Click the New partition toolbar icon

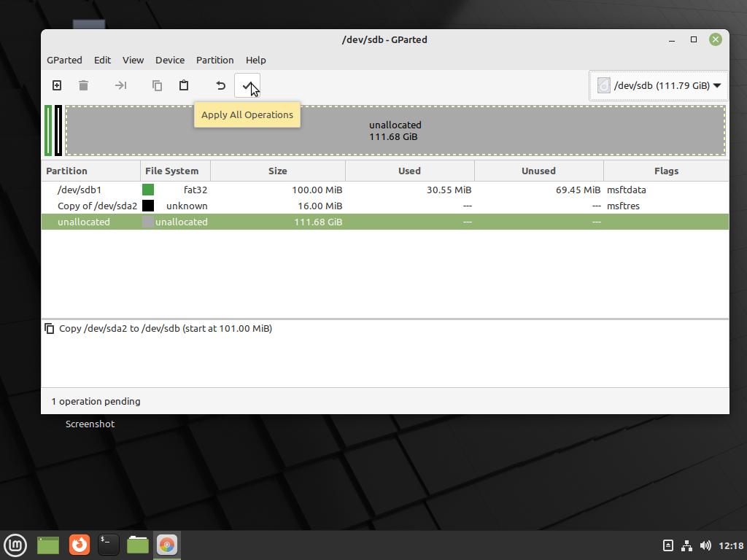(x=57, y=85)
